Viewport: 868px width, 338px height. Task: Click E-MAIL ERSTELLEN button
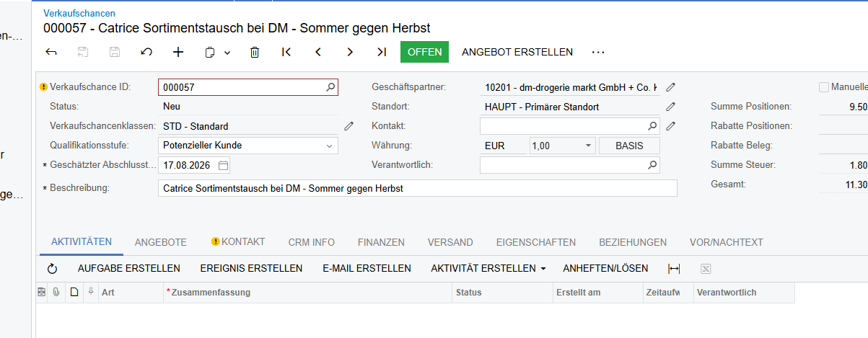point(367,268)
